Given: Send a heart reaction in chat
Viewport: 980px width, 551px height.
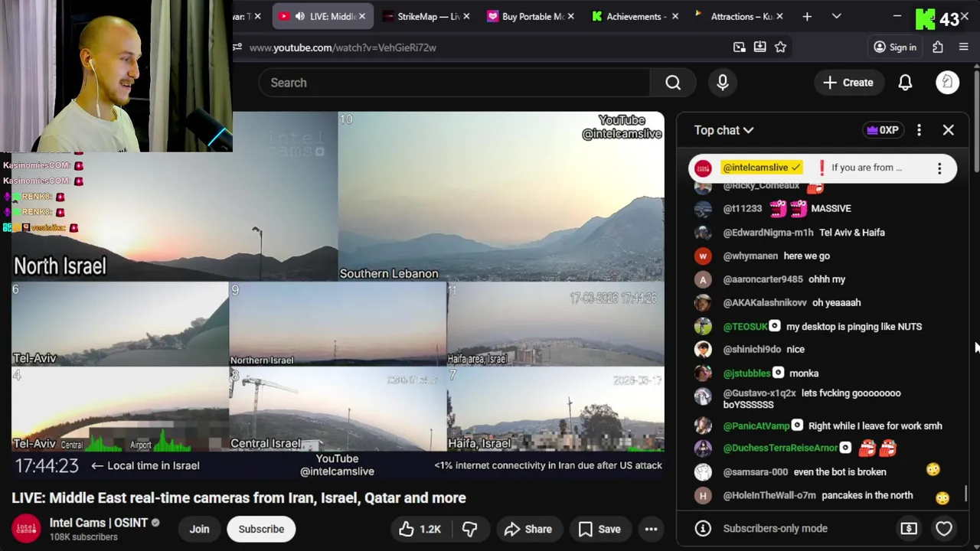Looking at the screenshot, I should click(943, 528).
